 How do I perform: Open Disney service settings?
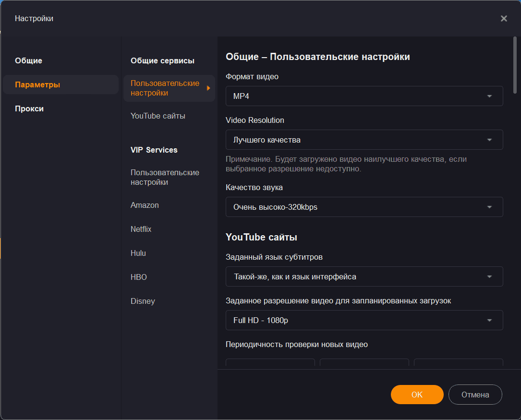point(143,301)
